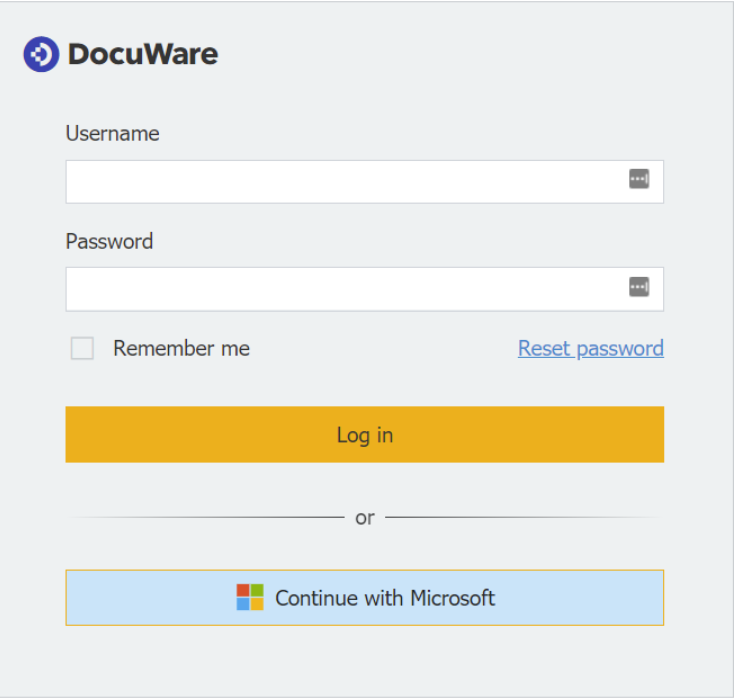The width and height of the screenshot is (735, 699).
Task: Focus the Password input field
Action: tap(340, 289)
